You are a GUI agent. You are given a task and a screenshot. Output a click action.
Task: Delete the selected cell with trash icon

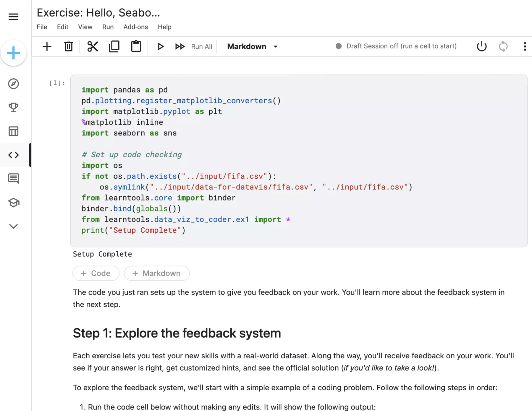[x=69, y=46]
